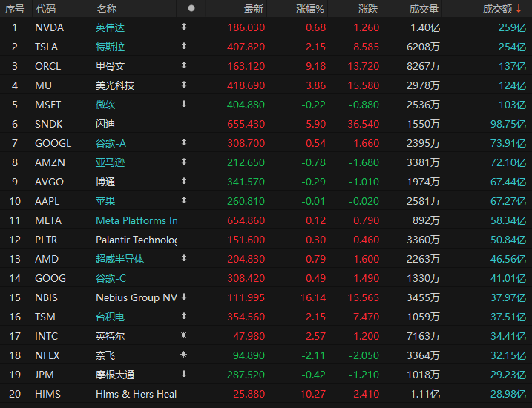
Task: Click the star-burst icon in NFLX row
Action: [183, 355]
